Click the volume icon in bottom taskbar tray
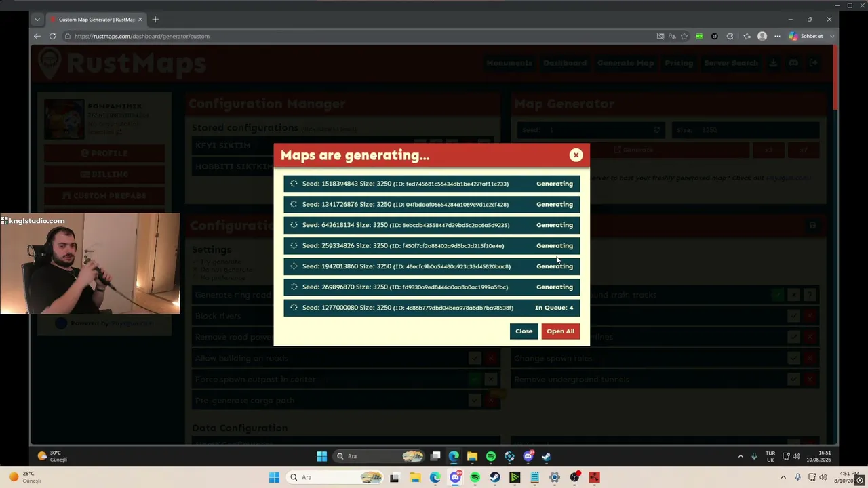Screen dimensions: 868x488 coord(823,477)
